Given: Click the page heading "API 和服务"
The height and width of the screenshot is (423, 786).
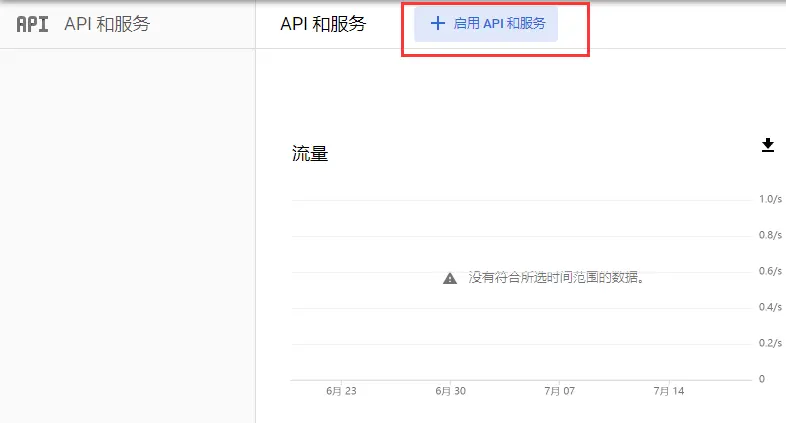Looking at the screenshot, I should point(323,24).
